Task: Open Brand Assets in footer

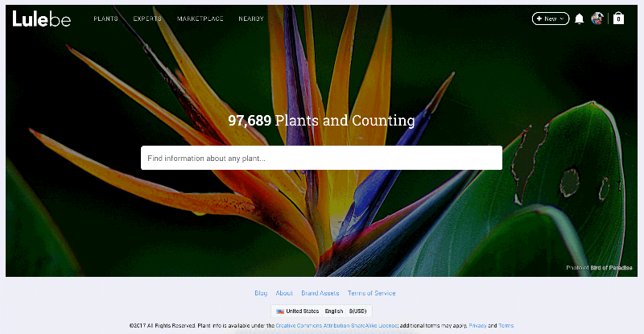Action: (320, 293)
